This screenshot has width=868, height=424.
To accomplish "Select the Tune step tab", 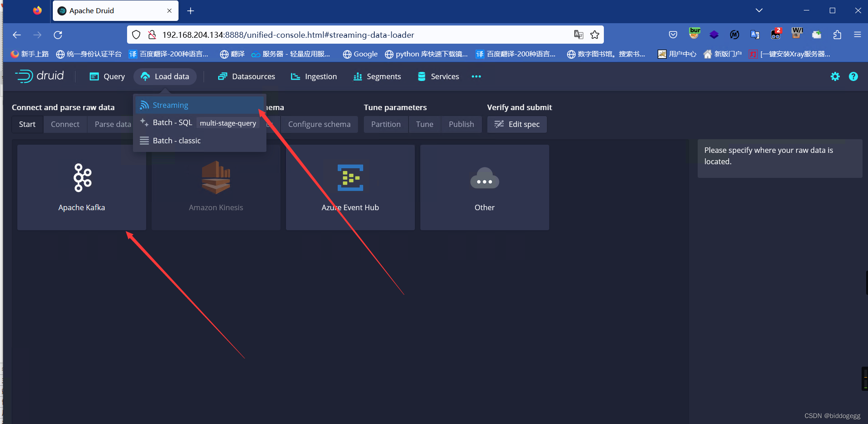I will tap(424, 124).
